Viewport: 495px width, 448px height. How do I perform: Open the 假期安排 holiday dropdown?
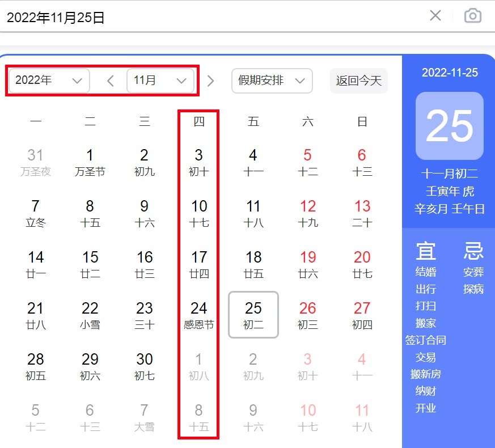pyautogui.click(x=272, y=81)
